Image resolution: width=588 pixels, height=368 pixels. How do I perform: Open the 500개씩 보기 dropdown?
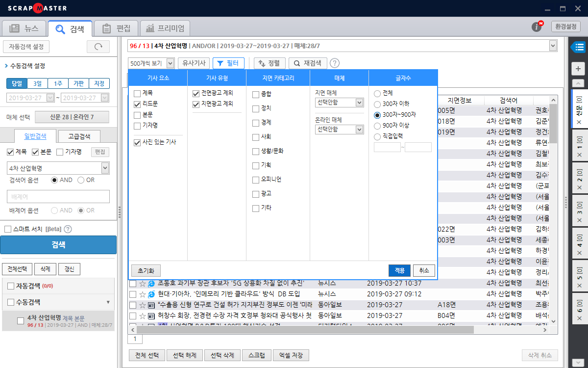(149, 63)
